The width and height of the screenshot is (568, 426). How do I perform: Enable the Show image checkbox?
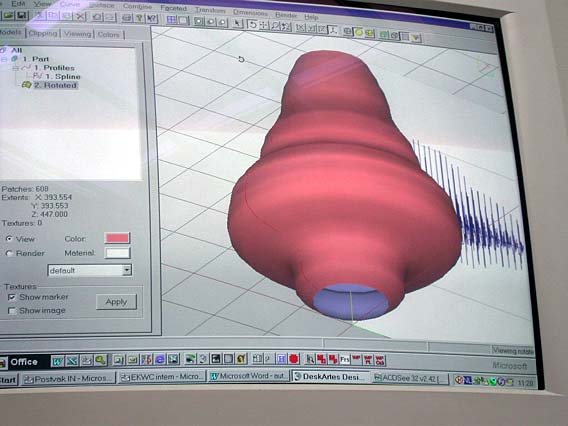point(12,310)
